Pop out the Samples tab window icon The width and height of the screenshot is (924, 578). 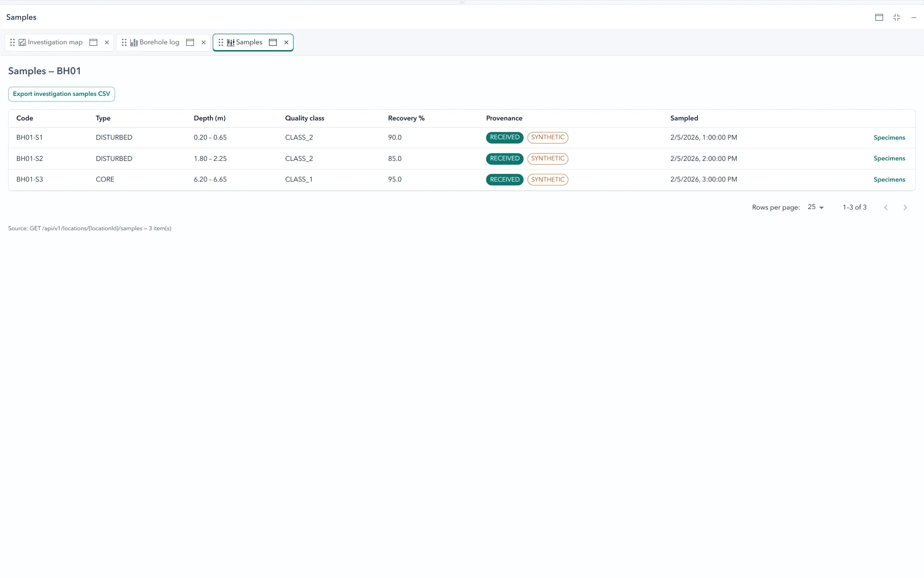point(273,42)
